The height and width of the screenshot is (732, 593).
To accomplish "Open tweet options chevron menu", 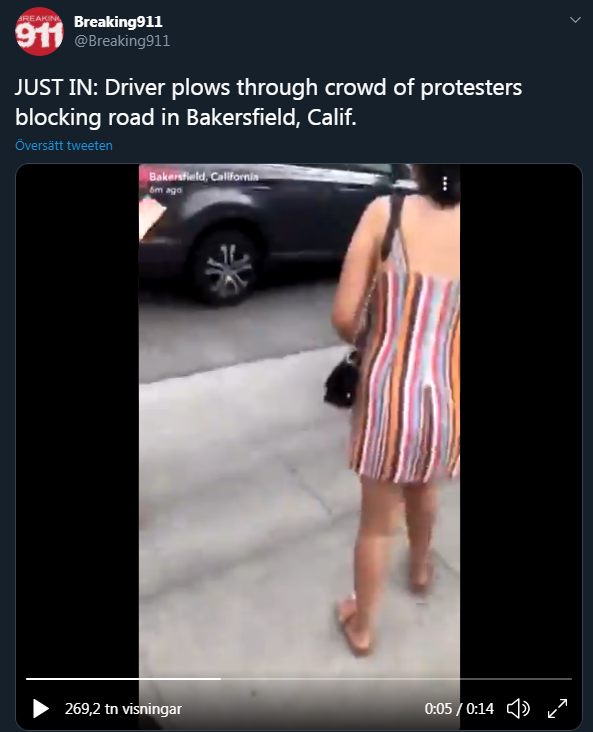I will click(x=575, y=20).
